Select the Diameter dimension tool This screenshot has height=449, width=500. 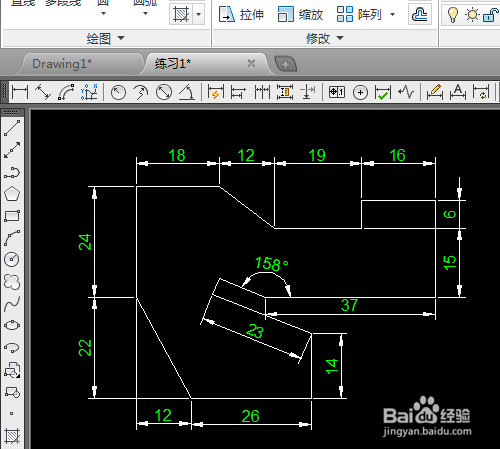pyautogui.click(x=164, y=92)
